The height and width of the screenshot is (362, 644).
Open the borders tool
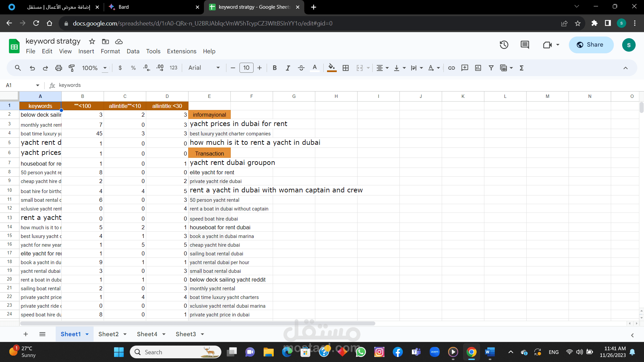(345, 68)
